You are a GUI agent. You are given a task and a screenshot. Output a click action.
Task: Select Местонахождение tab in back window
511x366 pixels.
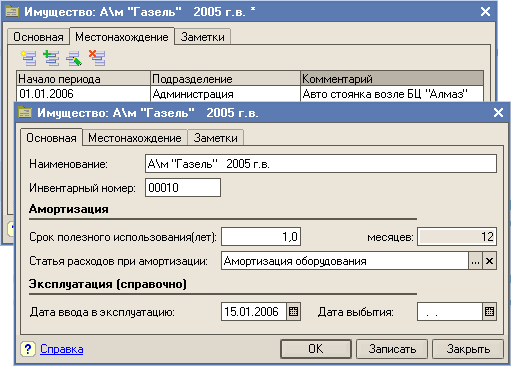pos(122,36)
